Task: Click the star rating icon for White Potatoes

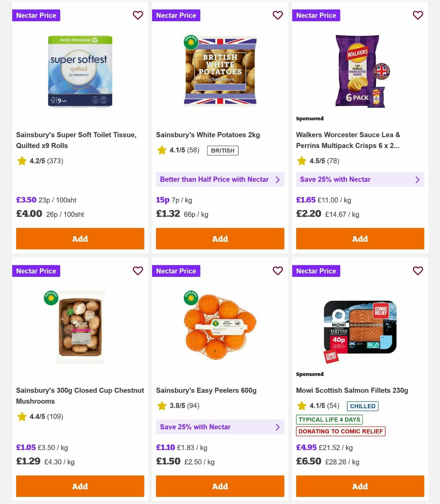Action: click(x=161, y=150)
